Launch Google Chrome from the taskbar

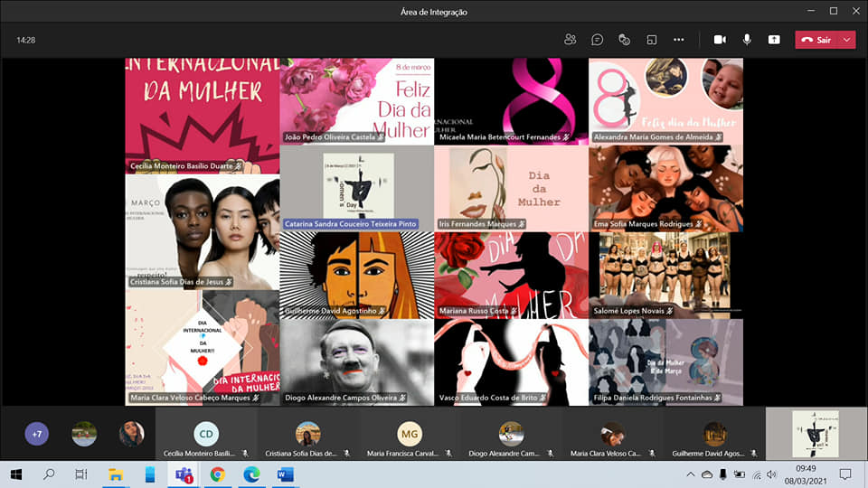217,474
